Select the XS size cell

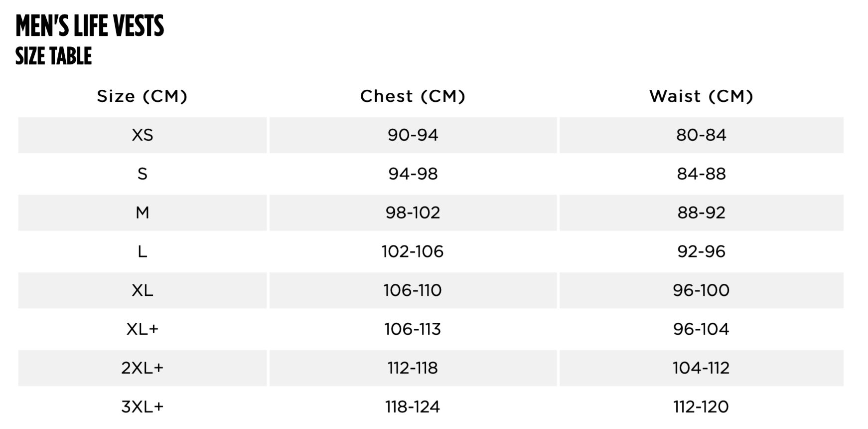[x=143, y=135]
